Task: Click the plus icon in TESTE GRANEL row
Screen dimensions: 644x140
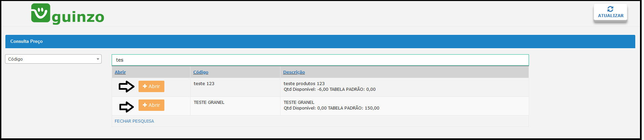Action: [145, 105]
